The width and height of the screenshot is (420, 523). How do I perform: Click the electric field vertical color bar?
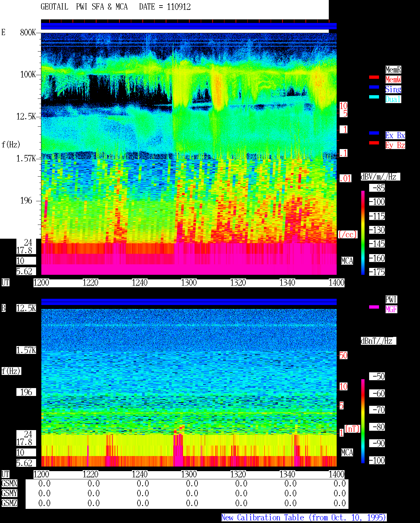363,232
